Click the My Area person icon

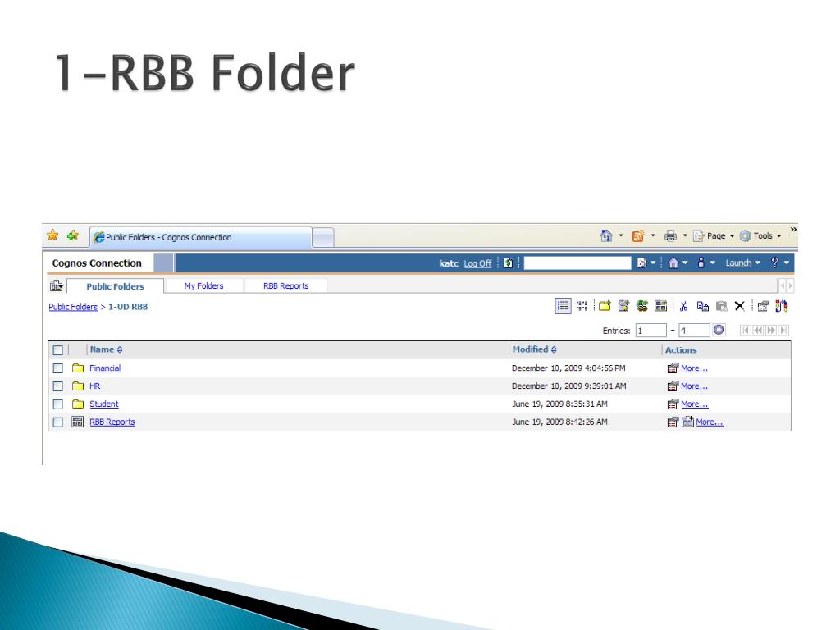click(701, 262)
